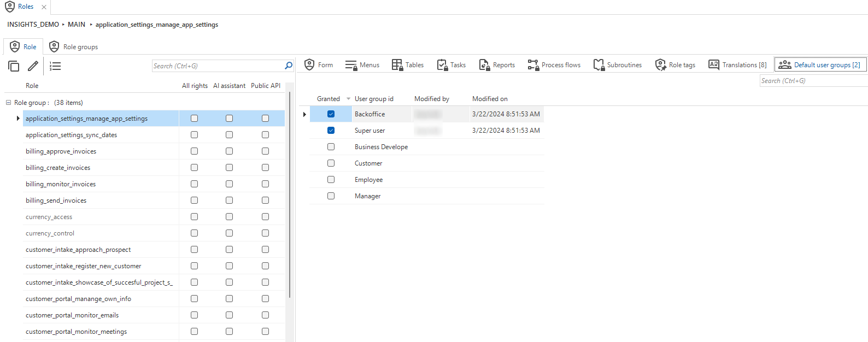Uncheck Granted for Backoffice user group
This screenshot has width=868, height=342.
(x=331, y=114)
